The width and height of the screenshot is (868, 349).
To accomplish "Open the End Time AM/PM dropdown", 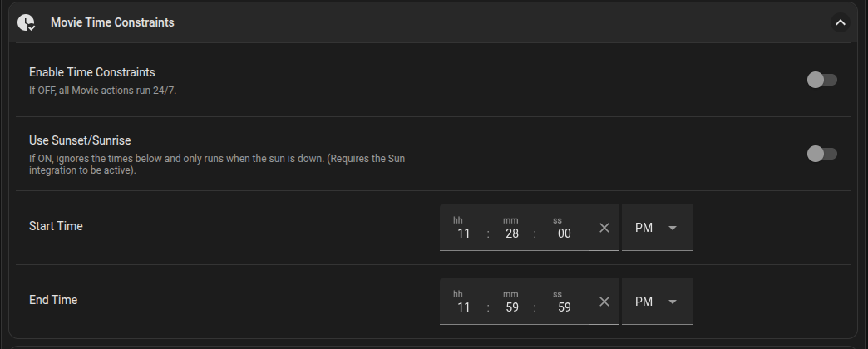I will [x=657, y=302].
